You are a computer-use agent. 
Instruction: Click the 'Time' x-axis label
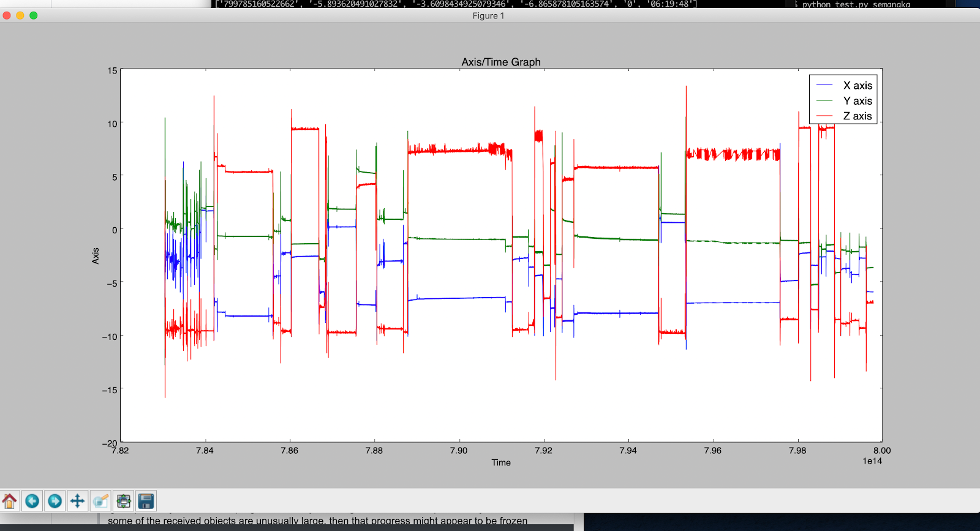click(501, 462)
